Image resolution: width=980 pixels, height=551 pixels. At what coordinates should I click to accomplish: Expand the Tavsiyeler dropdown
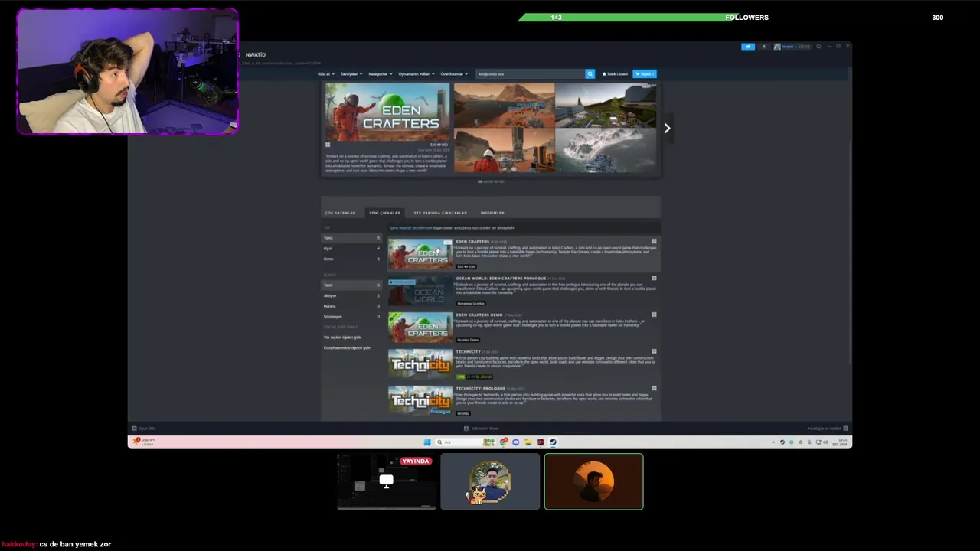(x=351, y=74)
